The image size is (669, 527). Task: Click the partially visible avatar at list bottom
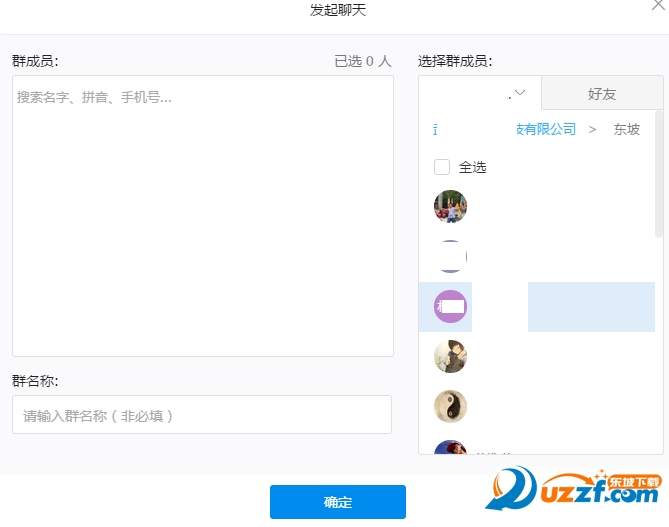click(450, 448)
